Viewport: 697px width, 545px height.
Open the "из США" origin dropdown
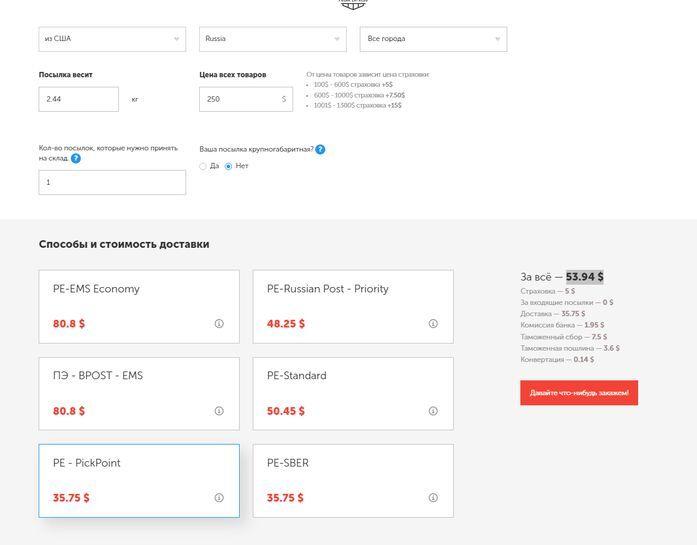point(112,39)
